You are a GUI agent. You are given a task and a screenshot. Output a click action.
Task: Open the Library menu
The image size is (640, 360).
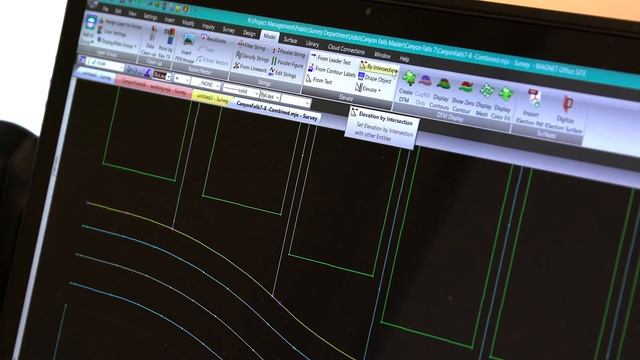pos(312,44)
